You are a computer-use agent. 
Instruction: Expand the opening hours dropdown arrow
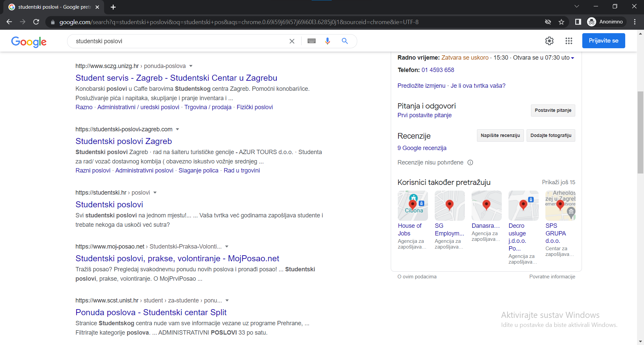573,58
